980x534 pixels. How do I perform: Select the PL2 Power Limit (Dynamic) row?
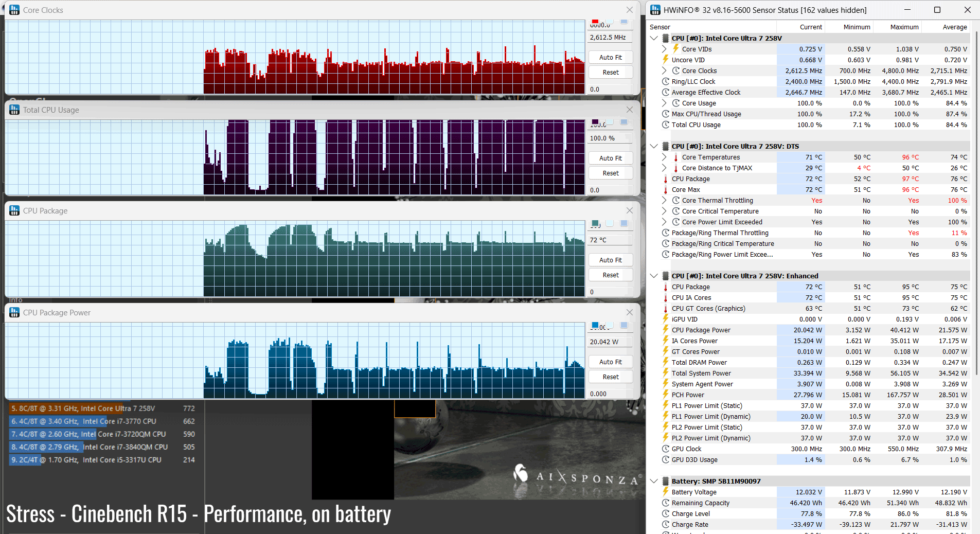[815, 438]
